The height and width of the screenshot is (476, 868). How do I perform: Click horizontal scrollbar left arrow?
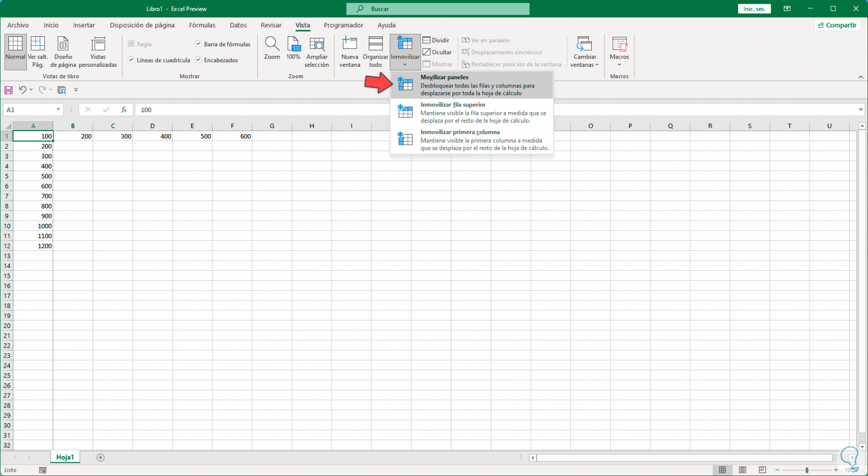click(532, 458)
